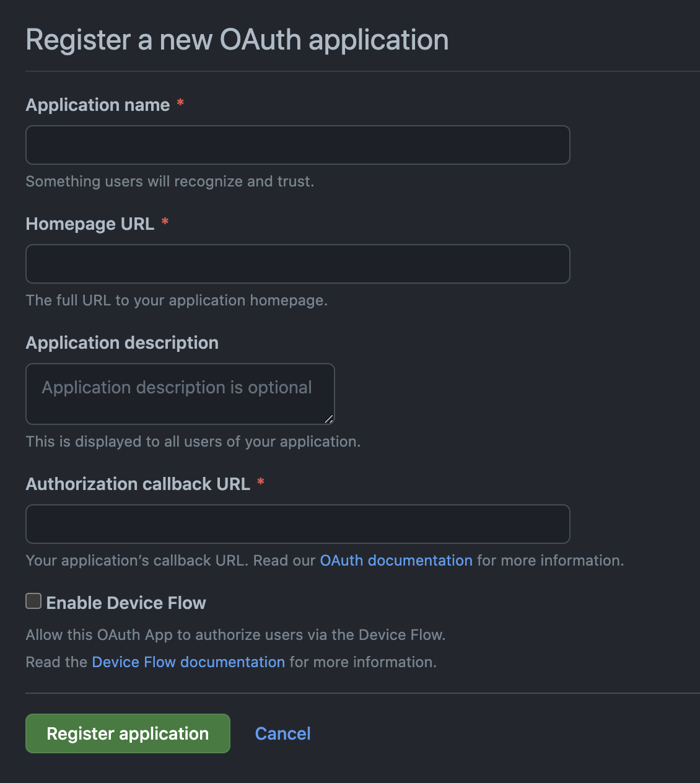700x783 pixels.
Task: Click inside the Application description textarea
Action: click(x=180, y=394)
